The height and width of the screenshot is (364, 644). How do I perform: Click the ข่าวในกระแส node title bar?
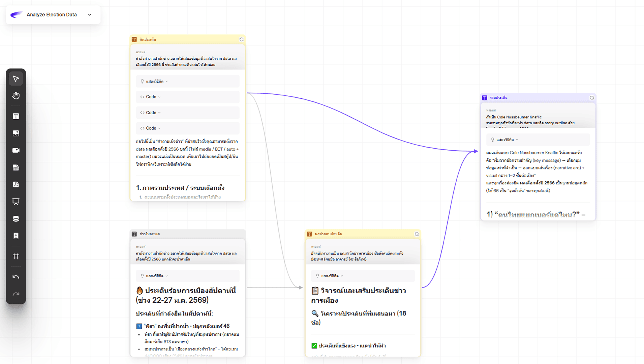point(187,234)
